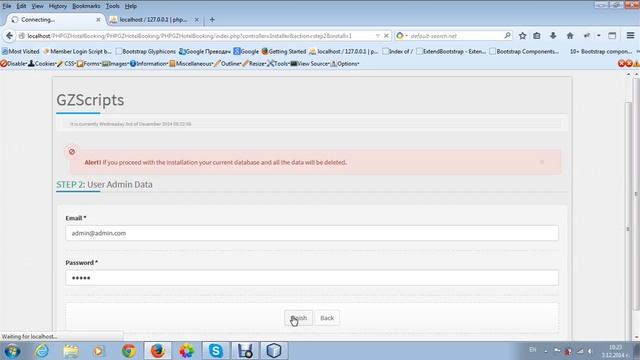Open the cube icon app in taskbar
The height and width of the screenshot is (360, 640).
[274, 351]
